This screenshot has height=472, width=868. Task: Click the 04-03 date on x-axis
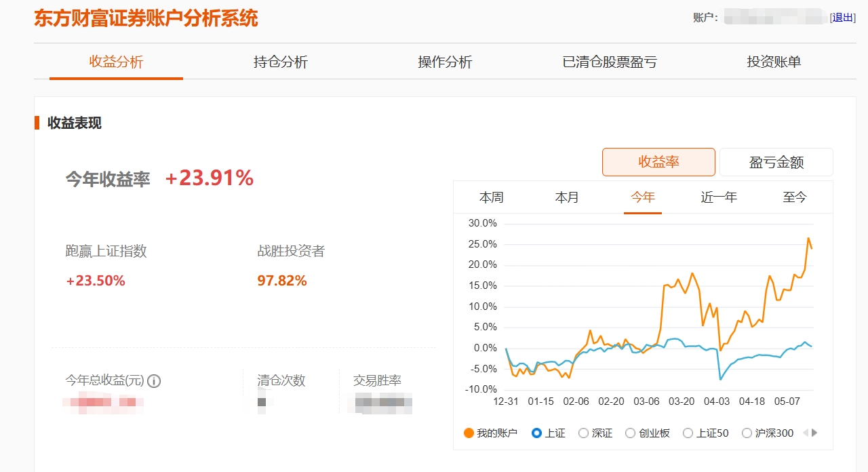click(717, 401)
